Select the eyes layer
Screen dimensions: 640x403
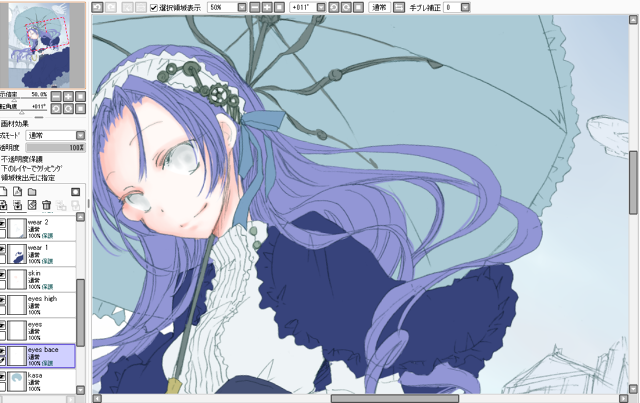38,330
